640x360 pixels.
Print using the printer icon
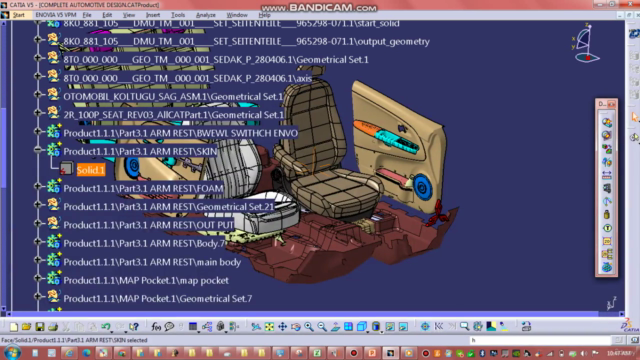[x=53, y=327]
